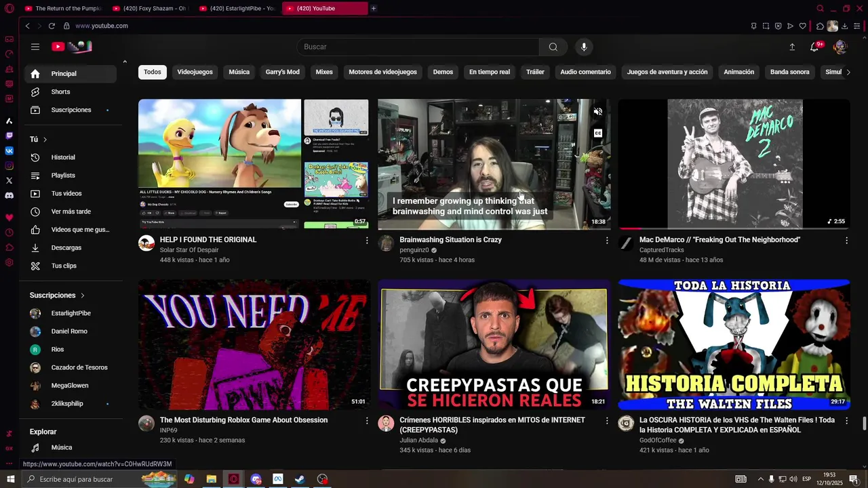Open Discord in the Opera sidebar
Viewport: 868px width, 488px height.
9,195
